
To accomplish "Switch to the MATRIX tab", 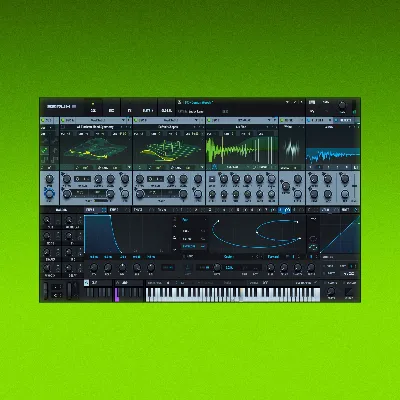I will point(148,110).
